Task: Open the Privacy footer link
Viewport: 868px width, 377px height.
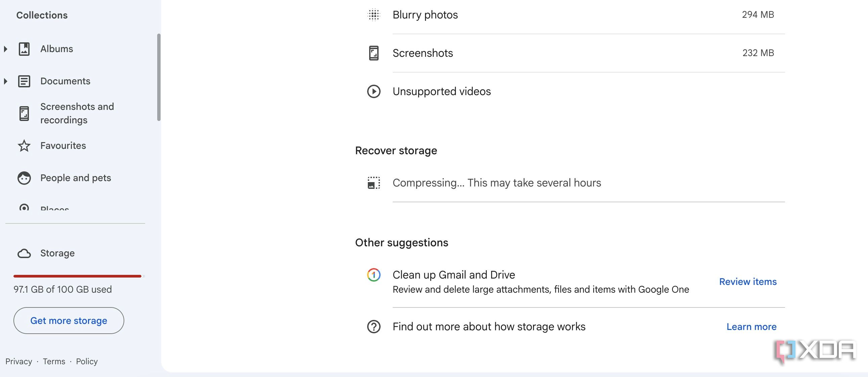Action: (18, 362)
